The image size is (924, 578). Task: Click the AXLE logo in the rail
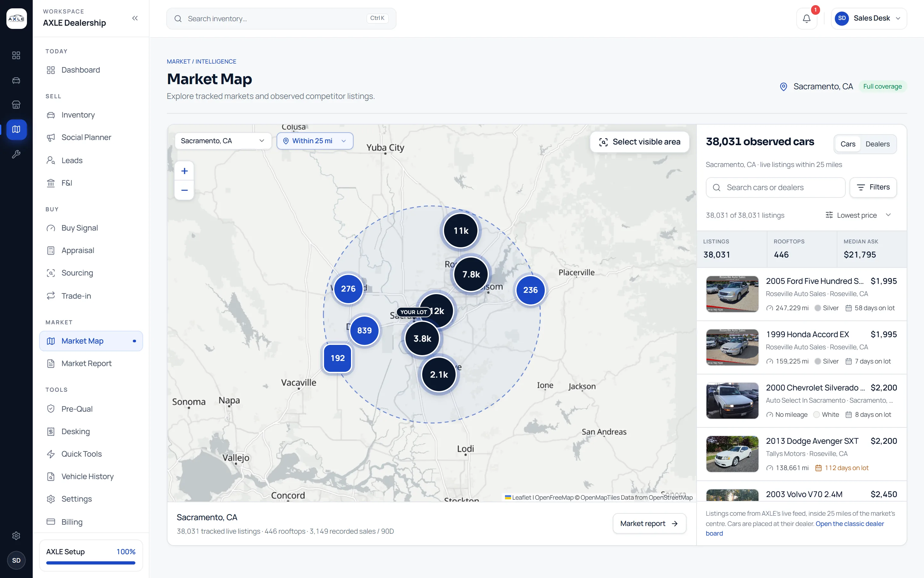16,18
